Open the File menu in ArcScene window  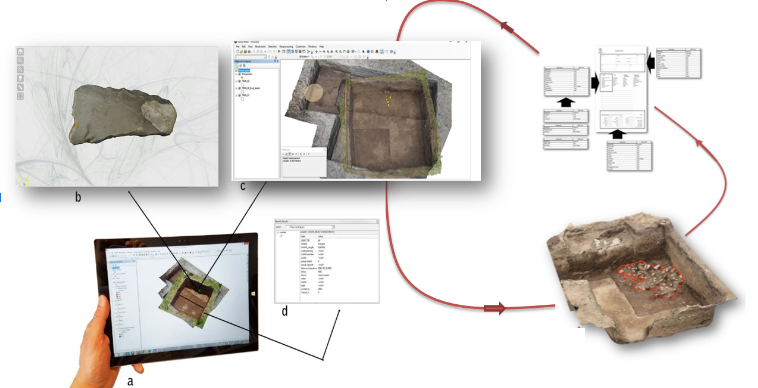(237, 46)
